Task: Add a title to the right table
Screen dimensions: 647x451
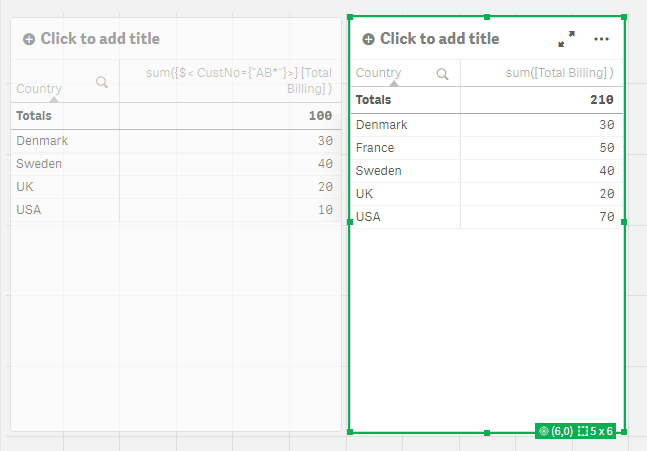Action: (439, 39)
